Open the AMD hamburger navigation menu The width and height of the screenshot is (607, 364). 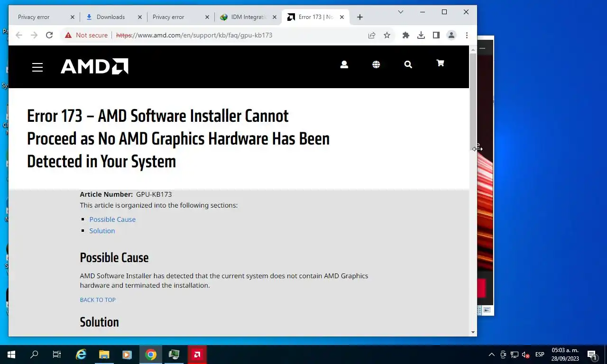coord(37,67)
